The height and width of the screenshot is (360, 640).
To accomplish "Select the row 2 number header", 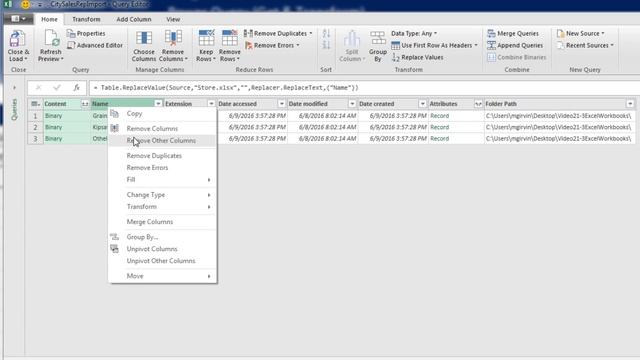I will (x=36, y=127).
